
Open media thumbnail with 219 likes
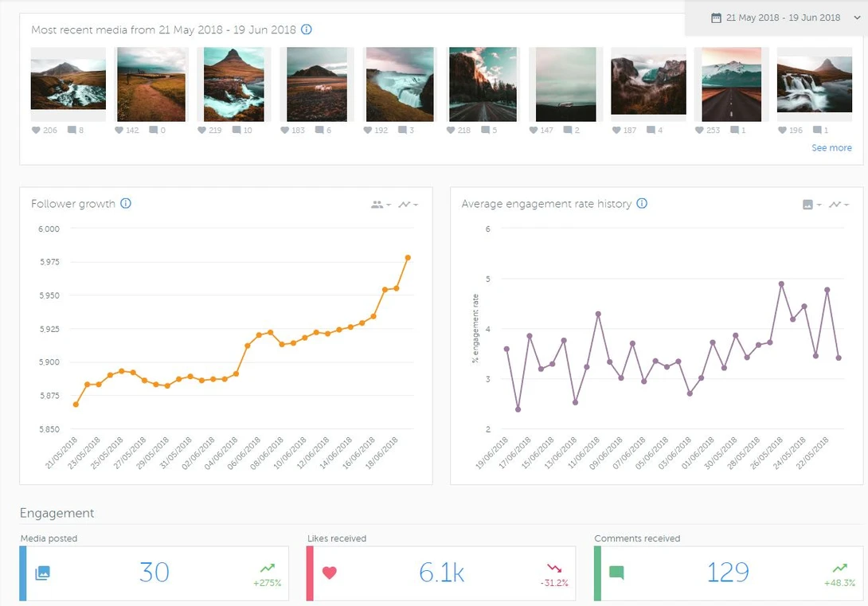233,84
